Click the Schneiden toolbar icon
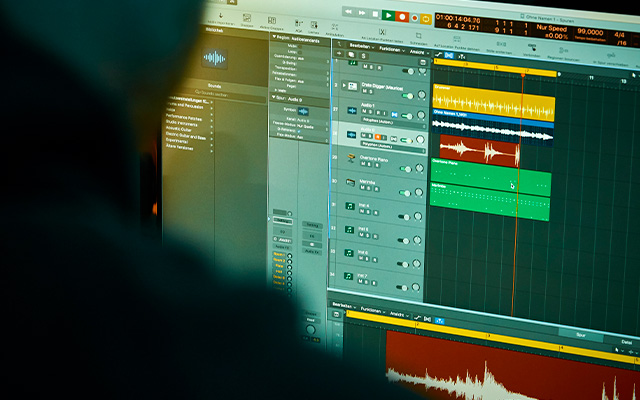The height and width of the screenshot is (400, 640). 418,38
